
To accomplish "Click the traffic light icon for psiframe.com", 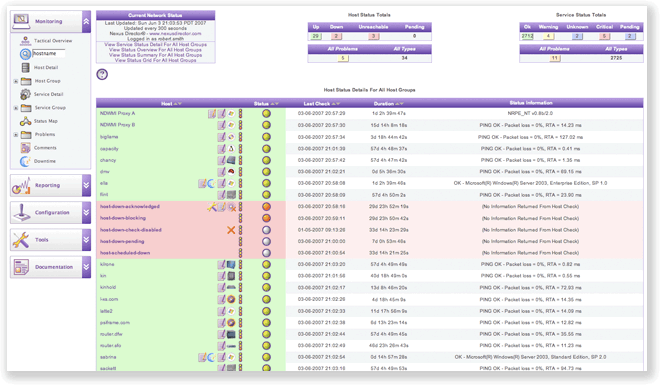I will (x=241, y=323).
